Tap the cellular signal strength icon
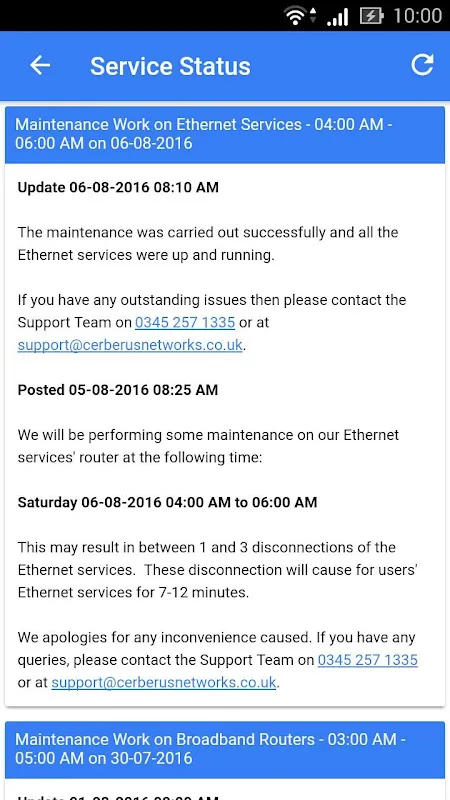The height and width of the screenshot is (800, 450). point(337,16)
